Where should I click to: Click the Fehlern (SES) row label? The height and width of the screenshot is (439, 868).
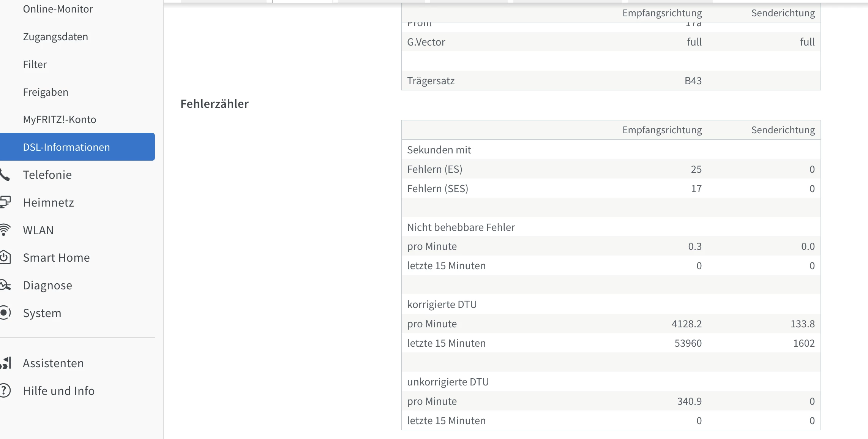pyautogui.click(x=437, y=188)
